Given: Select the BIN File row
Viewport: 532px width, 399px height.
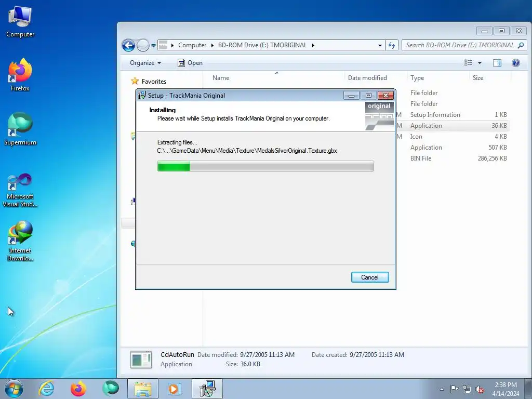Looking at the screenshot, I should (x=453, y=158).
